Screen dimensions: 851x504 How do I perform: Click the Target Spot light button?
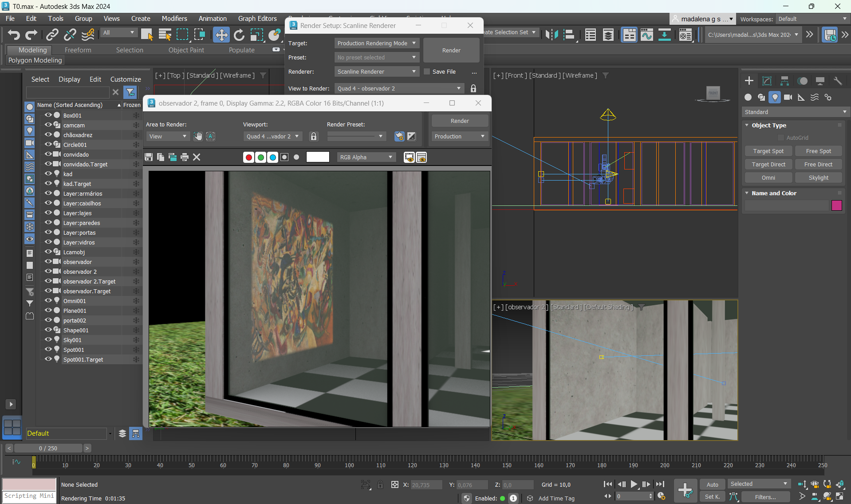[x=768, y=151]
